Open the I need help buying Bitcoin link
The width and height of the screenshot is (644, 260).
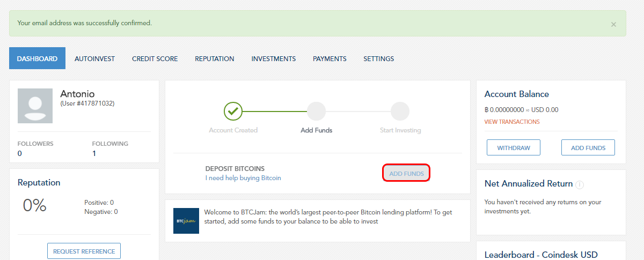(x=243, y=178)
